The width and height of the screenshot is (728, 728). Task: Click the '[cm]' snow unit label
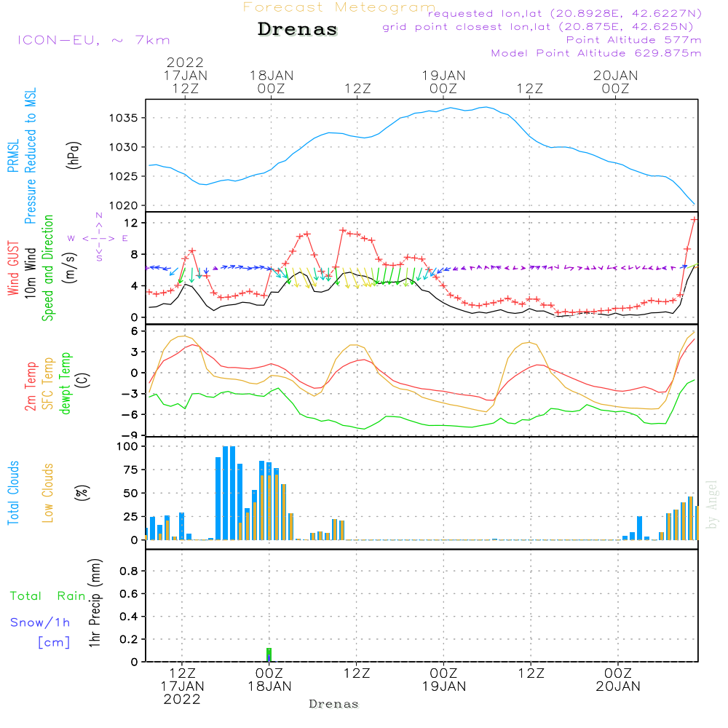54,642
